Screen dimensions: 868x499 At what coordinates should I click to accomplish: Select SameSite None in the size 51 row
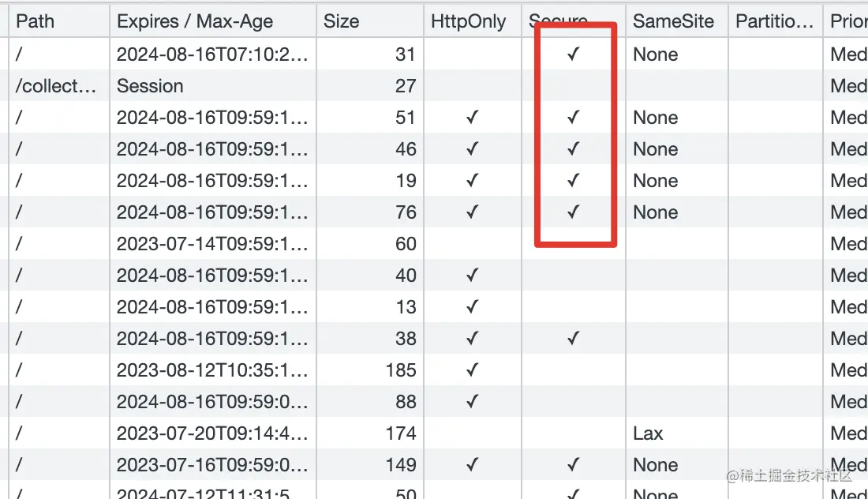656,118
